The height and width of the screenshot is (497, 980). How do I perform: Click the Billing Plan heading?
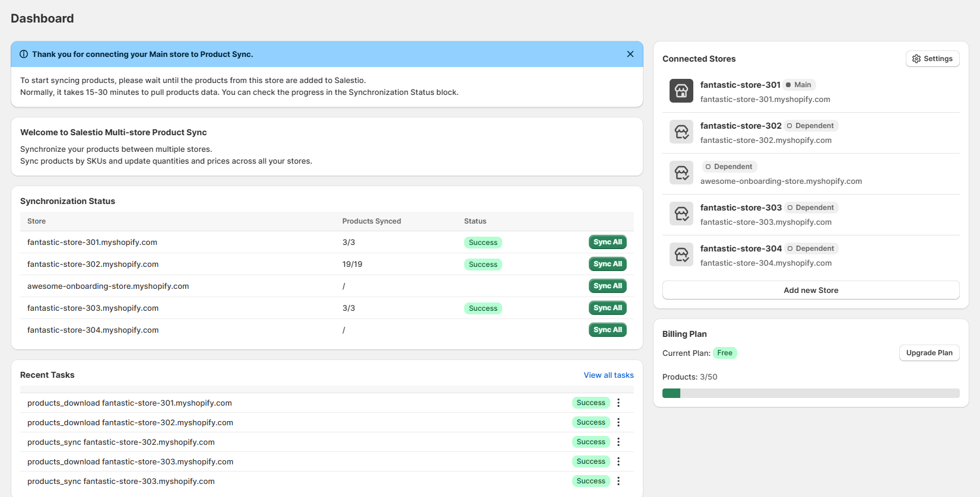click(684, 334)
